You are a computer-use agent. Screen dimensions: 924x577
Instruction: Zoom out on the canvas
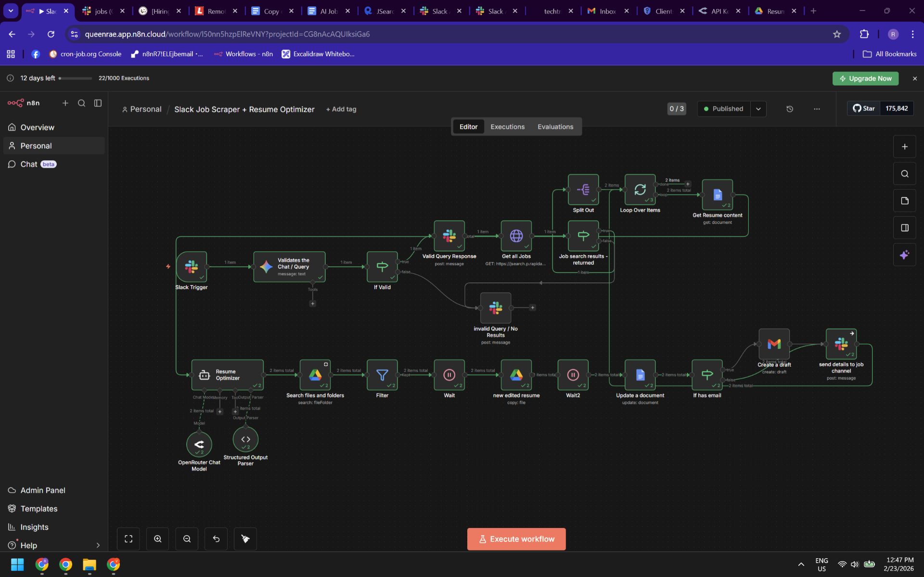click(x=187, y=539)
